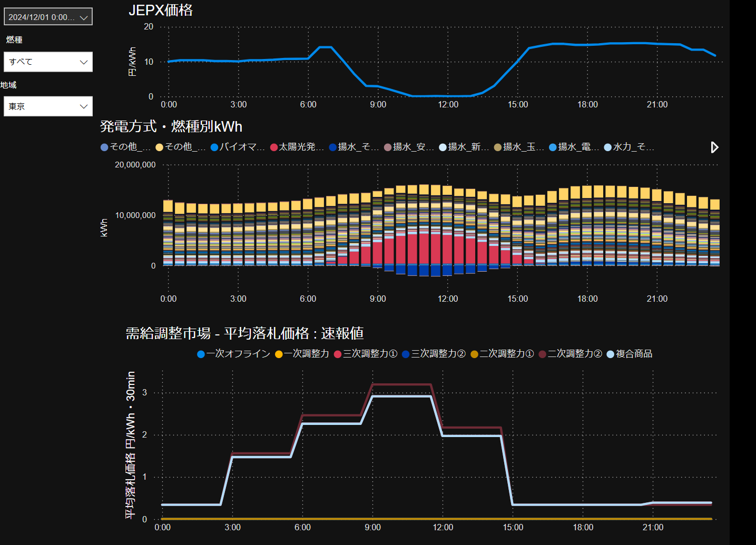Expand the 燃種 dropdown set to すべて
This screenshot has width=756, height=545.
(x=48, y=62)
